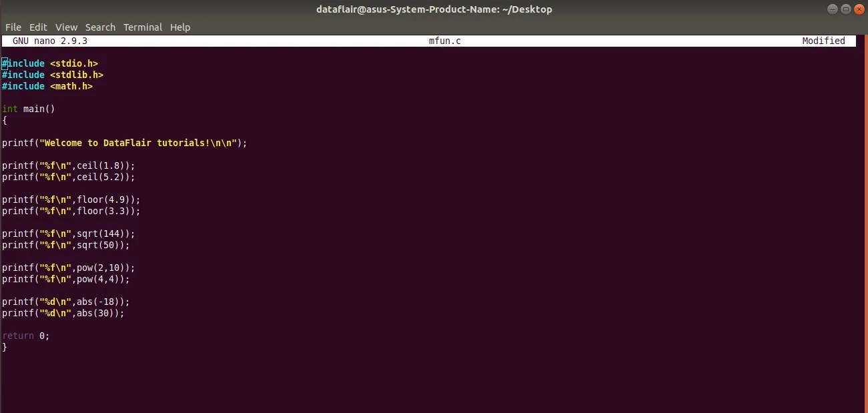Screen dimensions: 868x413
Task: Click the ceil(1.8) printf statement
Action: pyautogui.click(x=67, y=165)
